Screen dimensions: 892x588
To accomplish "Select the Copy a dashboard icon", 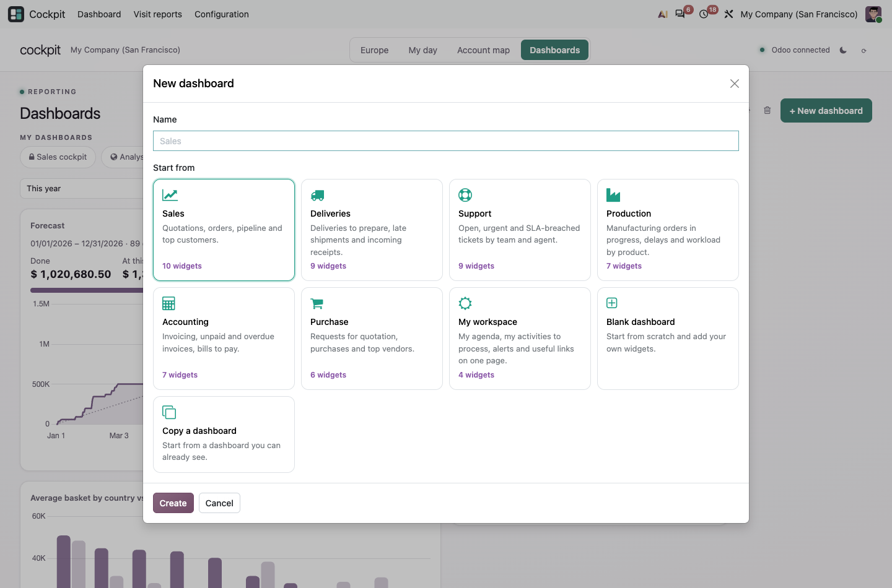I will click(169, 412).
